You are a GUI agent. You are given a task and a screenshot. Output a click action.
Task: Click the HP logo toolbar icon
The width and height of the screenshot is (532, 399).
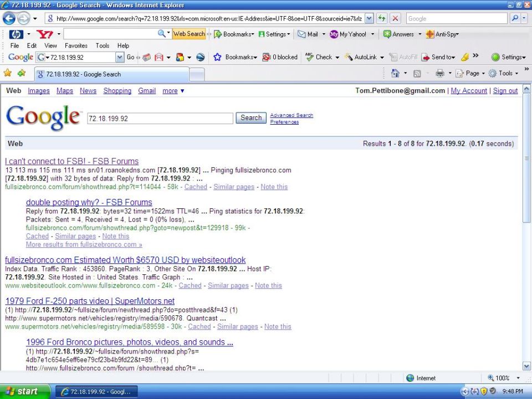click(16, 34)
